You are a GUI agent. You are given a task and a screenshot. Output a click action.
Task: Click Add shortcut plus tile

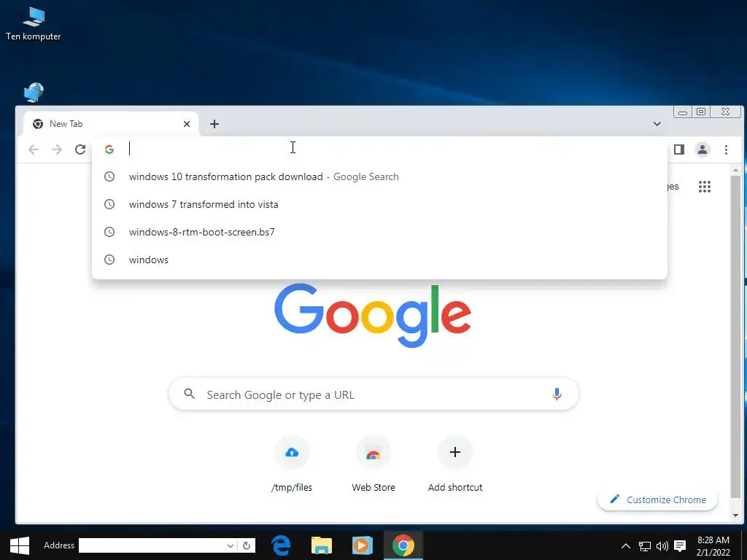tap(455, 464)
